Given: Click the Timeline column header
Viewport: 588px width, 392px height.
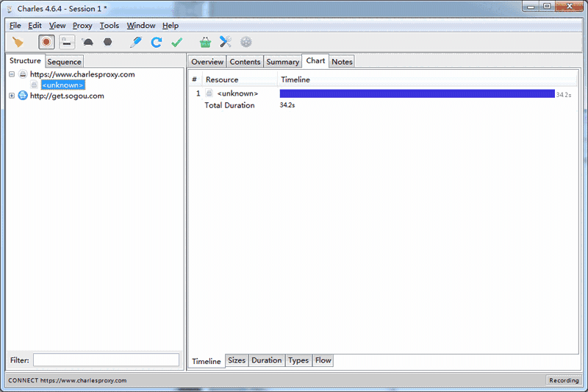Looking at the screenshot, I should (x=427, y=79).
